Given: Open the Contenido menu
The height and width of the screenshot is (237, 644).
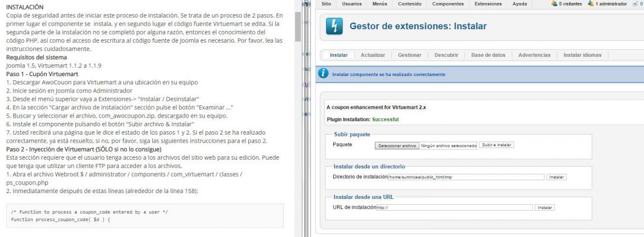Looking at the screenshot, I should click(x=409, y=4).
